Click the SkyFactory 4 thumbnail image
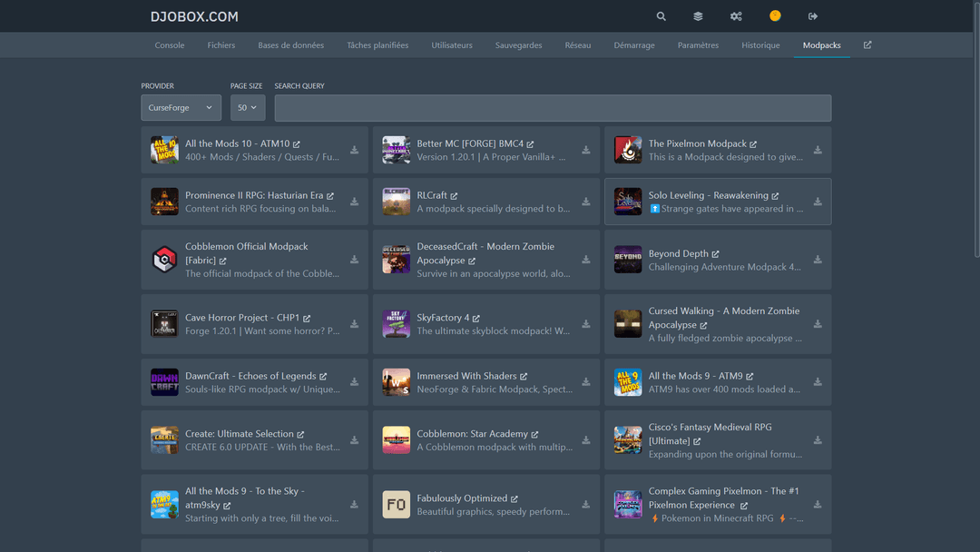The width and height of the screenshot is (980, 552). [397, 324]
